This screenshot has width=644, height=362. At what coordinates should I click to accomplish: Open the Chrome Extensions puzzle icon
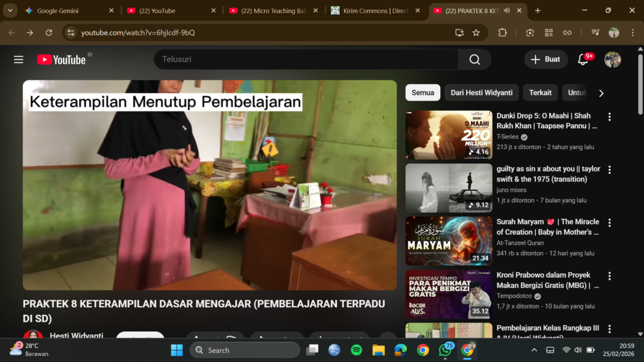click(502, 31)
